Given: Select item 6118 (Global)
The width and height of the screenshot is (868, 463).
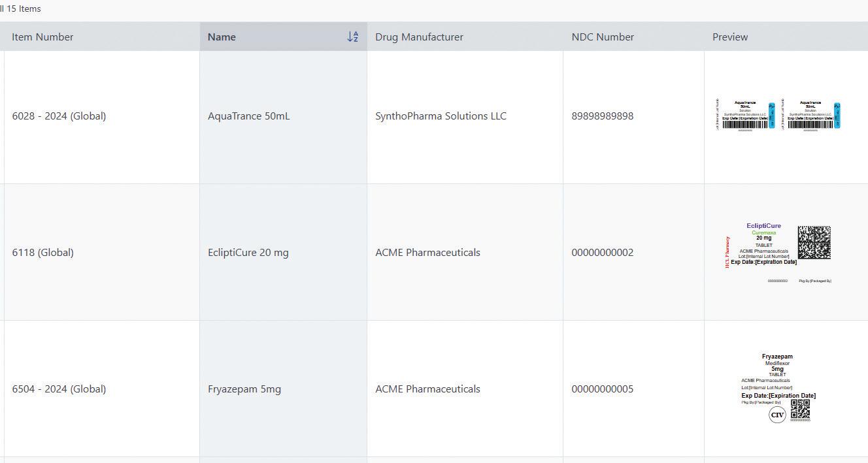Looking at the screenshot, I should pos(42,252).
